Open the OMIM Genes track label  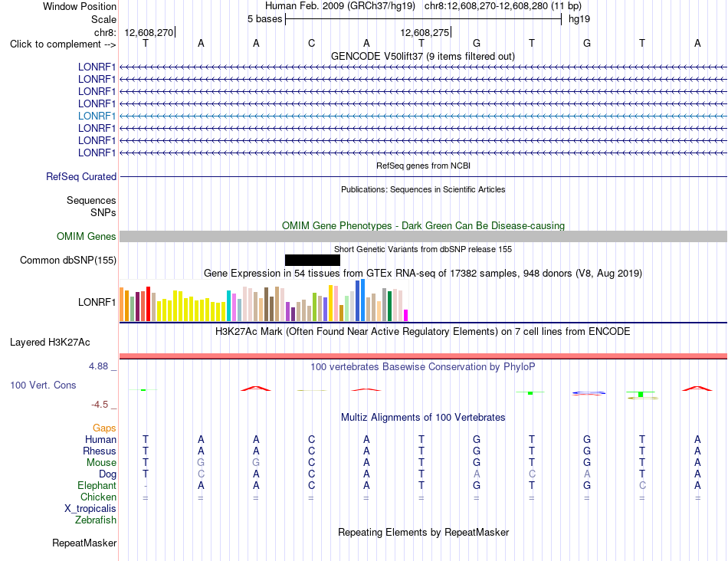(x=86, y=236)
